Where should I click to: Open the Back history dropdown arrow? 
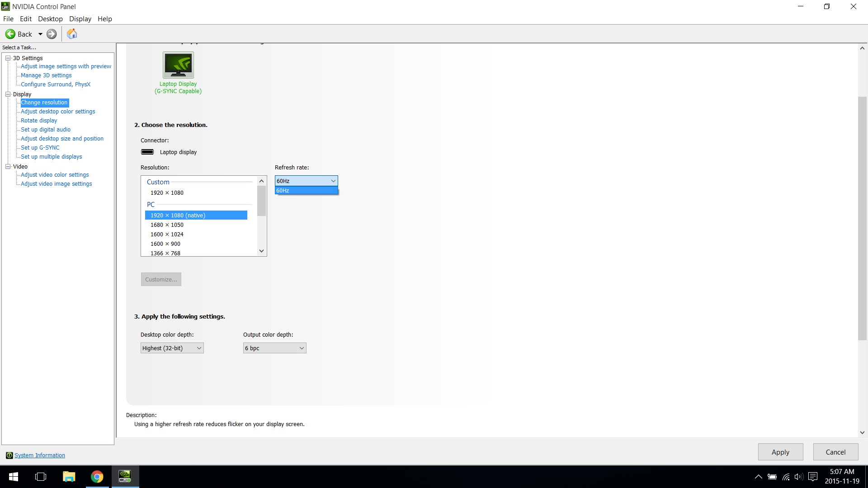pos(40,34)
